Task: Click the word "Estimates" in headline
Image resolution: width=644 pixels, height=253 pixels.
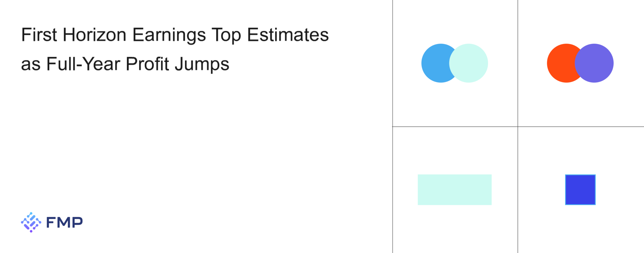Action: pyautogui.click(x=288, y=35)
